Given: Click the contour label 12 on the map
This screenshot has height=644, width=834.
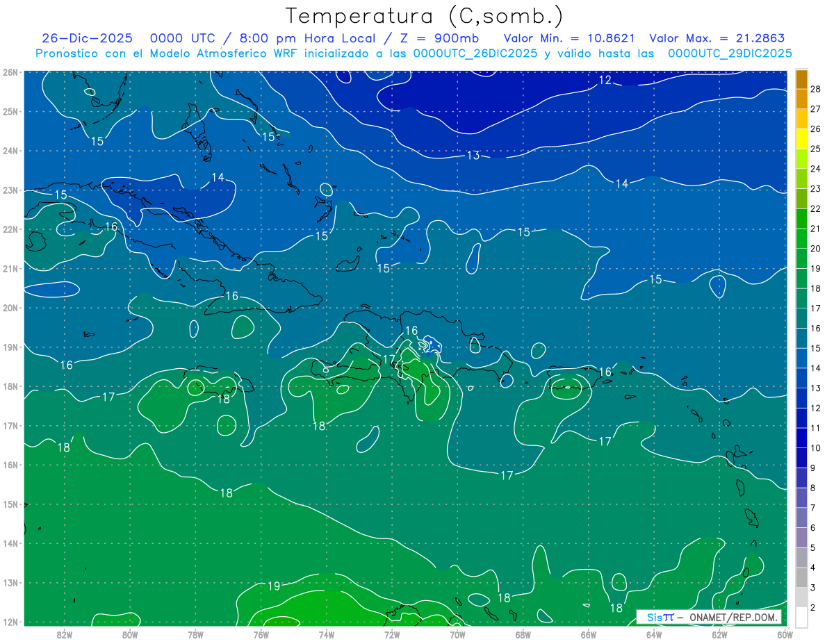Looking at the screenshot, I should click(x=605, y=80).
